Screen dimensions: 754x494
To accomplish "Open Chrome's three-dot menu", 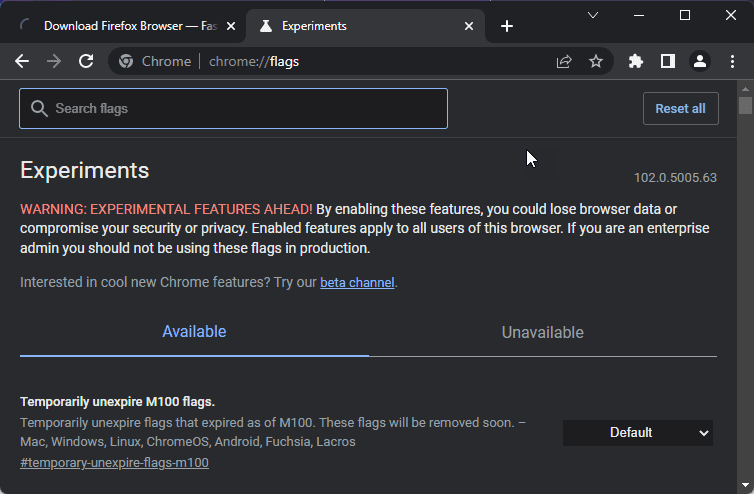I will (732, 62).
